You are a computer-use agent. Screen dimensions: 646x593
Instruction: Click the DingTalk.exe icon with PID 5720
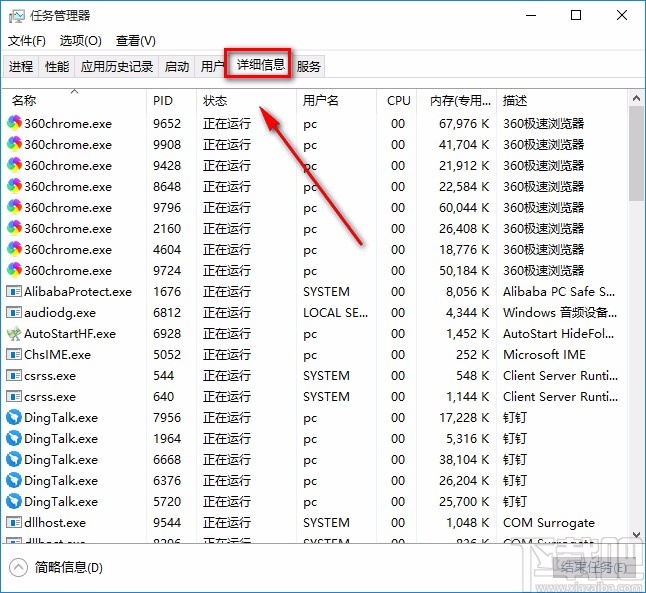point(14,501)
